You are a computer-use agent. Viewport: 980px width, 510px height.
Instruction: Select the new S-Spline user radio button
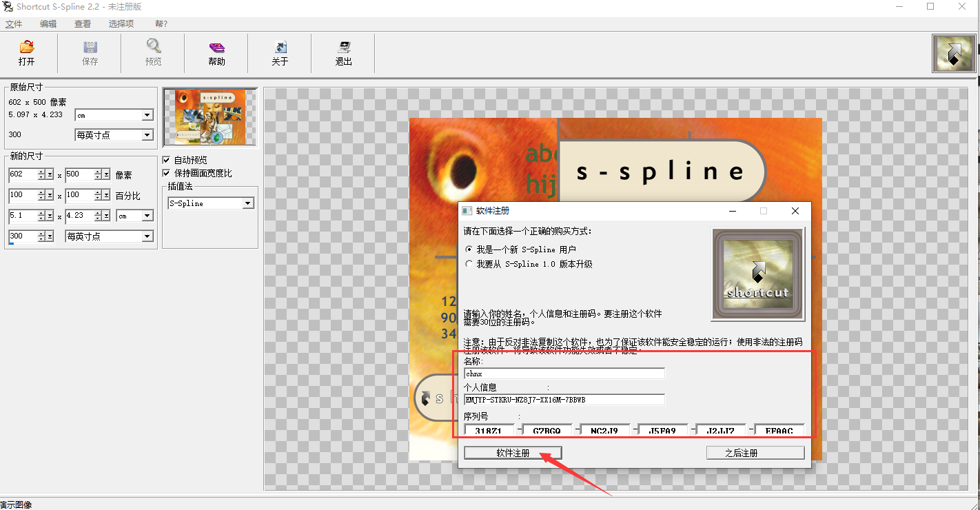469,249
